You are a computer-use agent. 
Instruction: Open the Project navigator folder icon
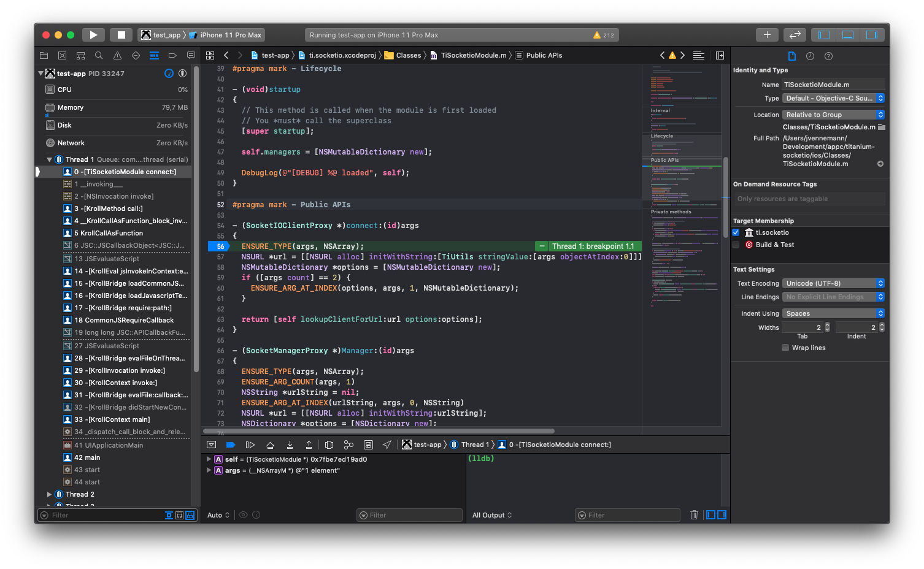point(44,55)
